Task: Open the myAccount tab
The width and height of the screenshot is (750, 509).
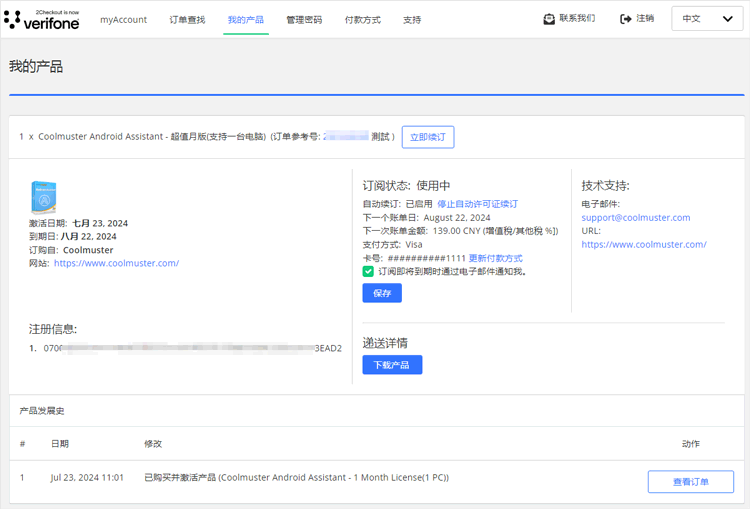Action: 123,20
